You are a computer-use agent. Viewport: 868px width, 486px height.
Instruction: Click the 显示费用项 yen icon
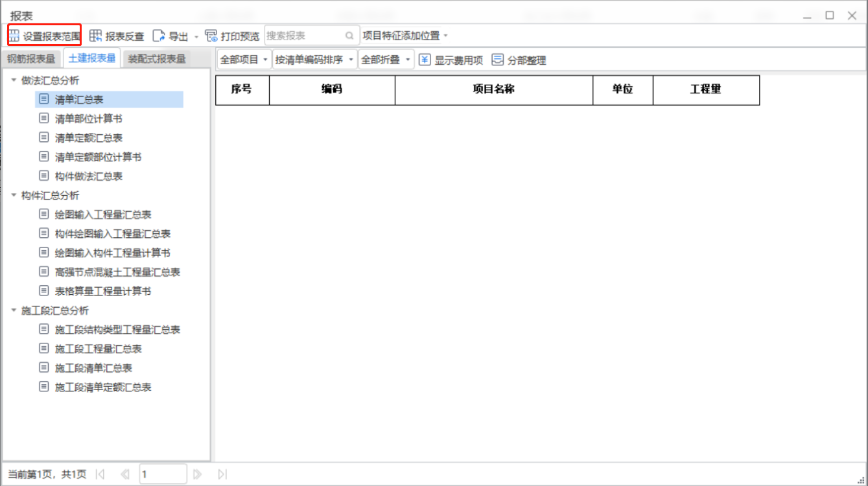pos(425,60)
